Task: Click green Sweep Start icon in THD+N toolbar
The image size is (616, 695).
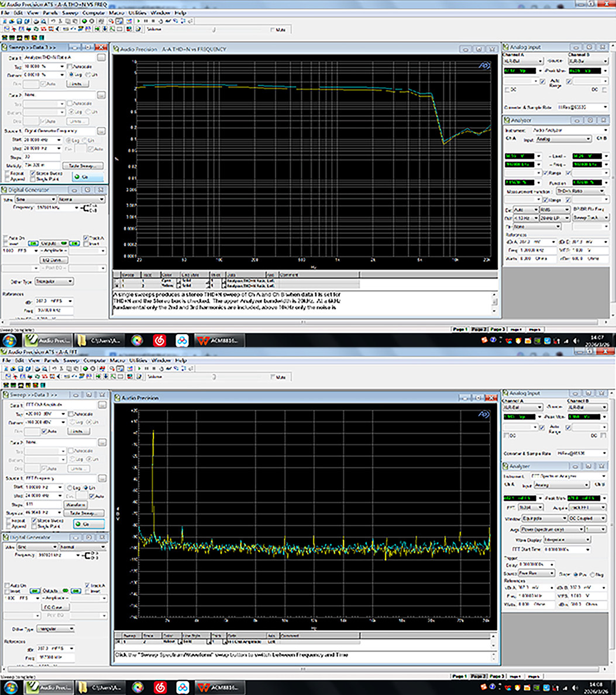Action: click(84, 21)
